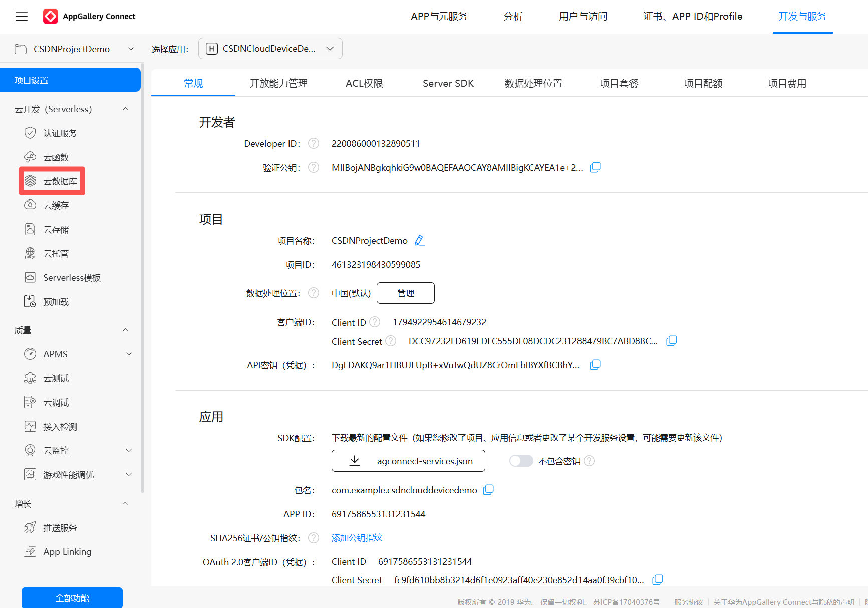
Task: Open the APP与元服务 top menu
Action: point(439,16)
